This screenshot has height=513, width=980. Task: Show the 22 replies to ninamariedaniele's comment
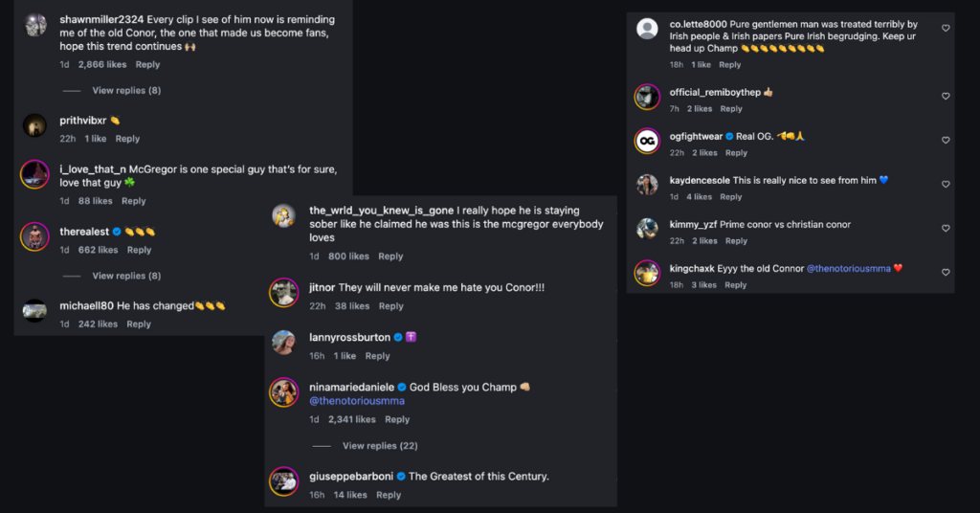pos(379,446)
